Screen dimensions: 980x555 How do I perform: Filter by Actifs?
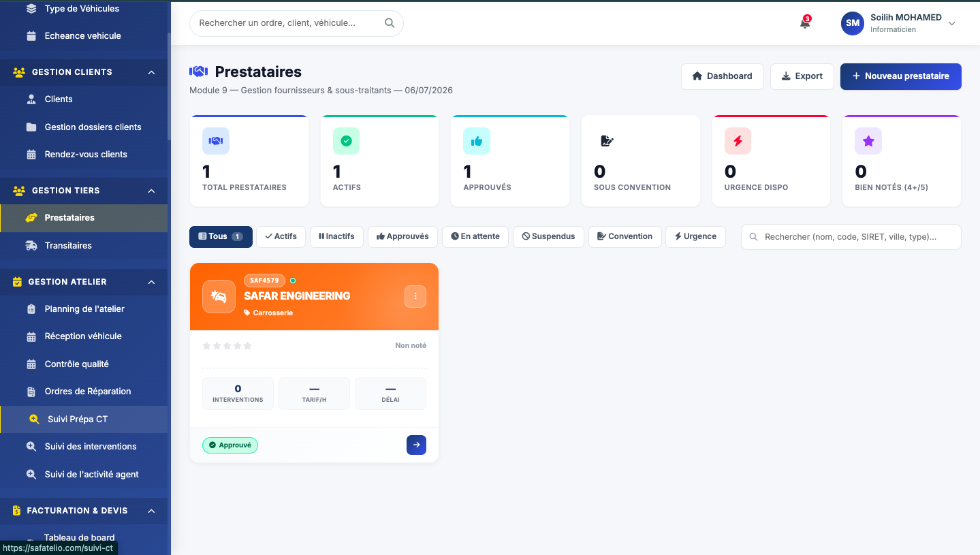point(281,236)
